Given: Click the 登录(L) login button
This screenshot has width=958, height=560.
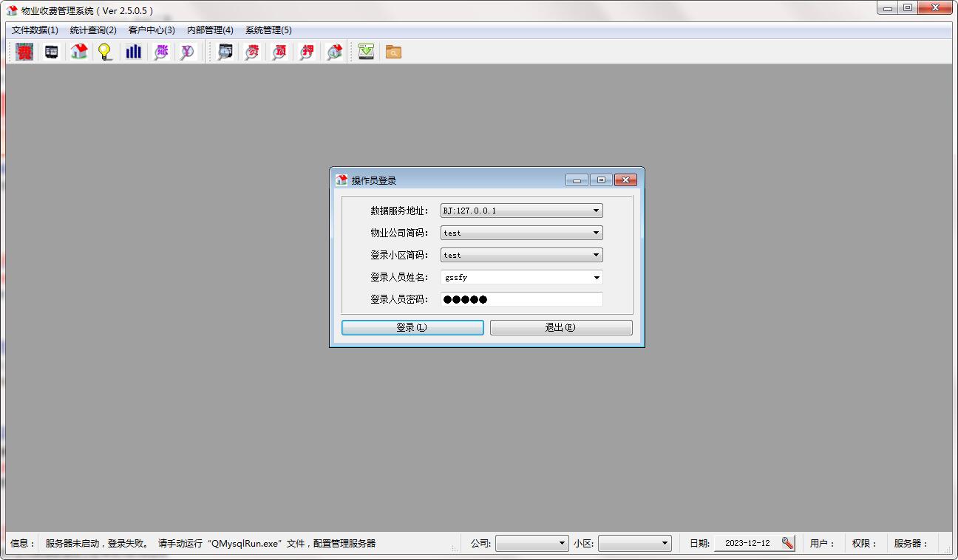Looking at the screenshot, I should (412, 327).
